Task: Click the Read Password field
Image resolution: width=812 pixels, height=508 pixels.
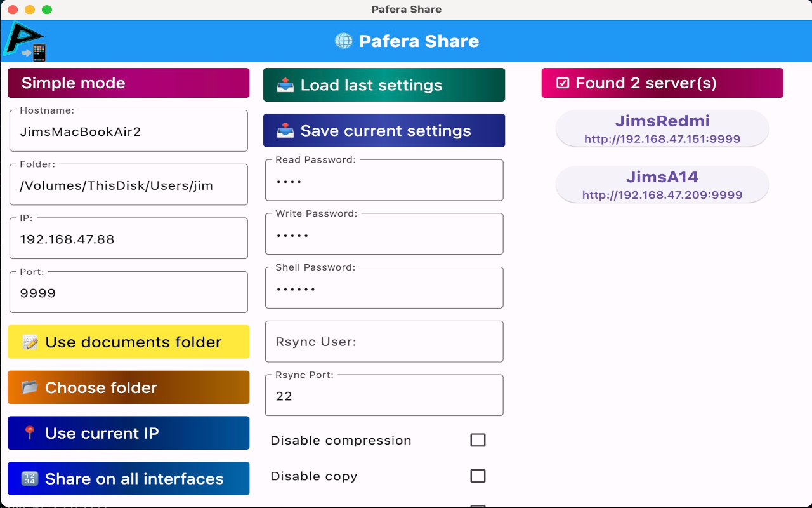Action: point(384,182)
